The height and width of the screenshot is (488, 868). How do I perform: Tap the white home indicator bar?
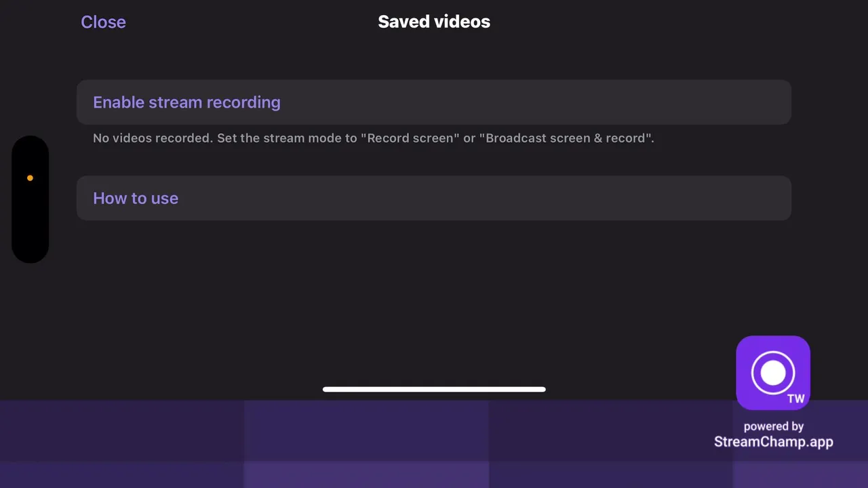pyautogui.click(x=434, y=389)
